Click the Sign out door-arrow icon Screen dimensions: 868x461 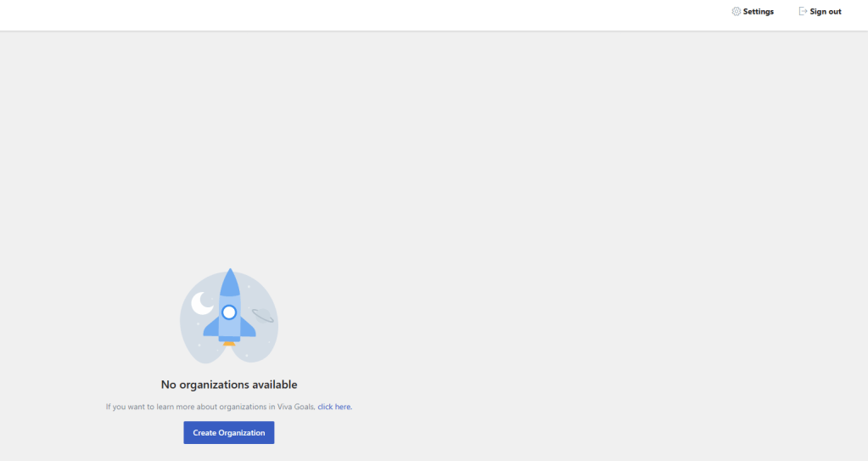[x=803, y=12]
